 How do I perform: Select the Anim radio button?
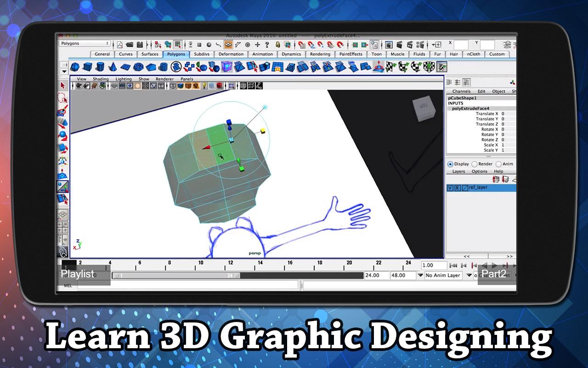tap(498, 164)
